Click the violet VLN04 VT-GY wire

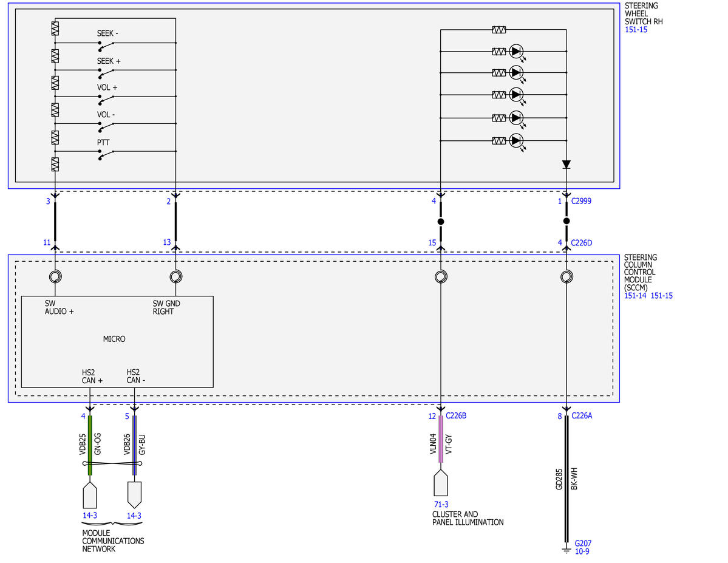point(441,439)
